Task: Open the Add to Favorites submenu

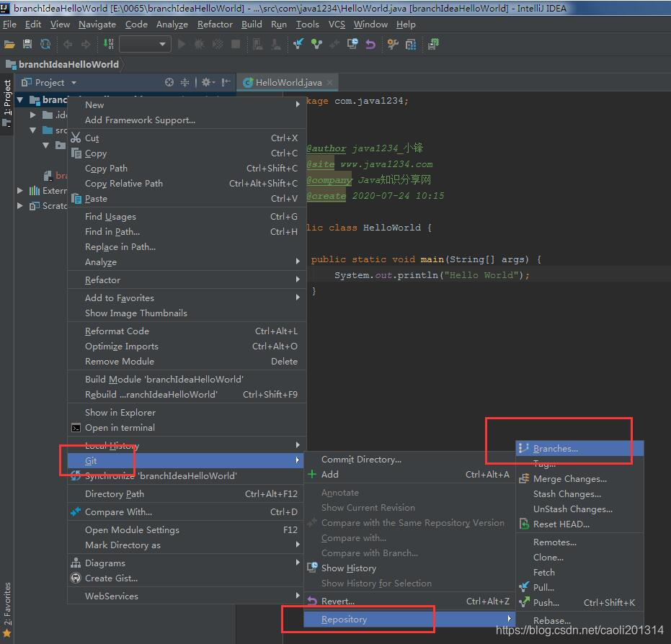Action: click(187, 298)
